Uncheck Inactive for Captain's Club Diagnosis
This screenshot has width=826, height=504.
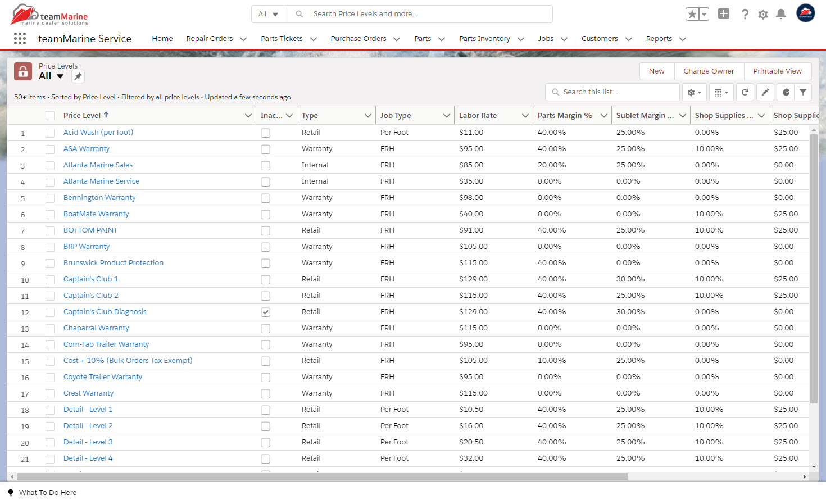[x=265, y=312]
